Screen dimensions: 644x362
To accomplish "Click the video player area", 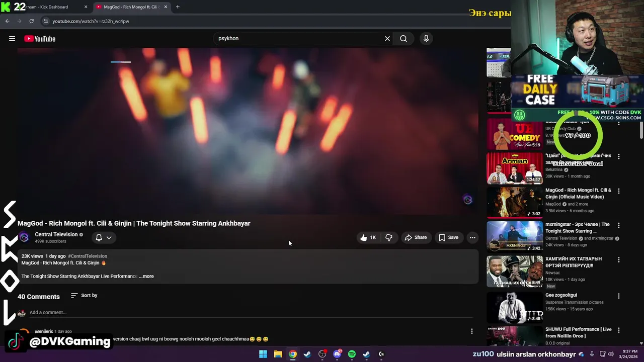I will coord(248,131).
